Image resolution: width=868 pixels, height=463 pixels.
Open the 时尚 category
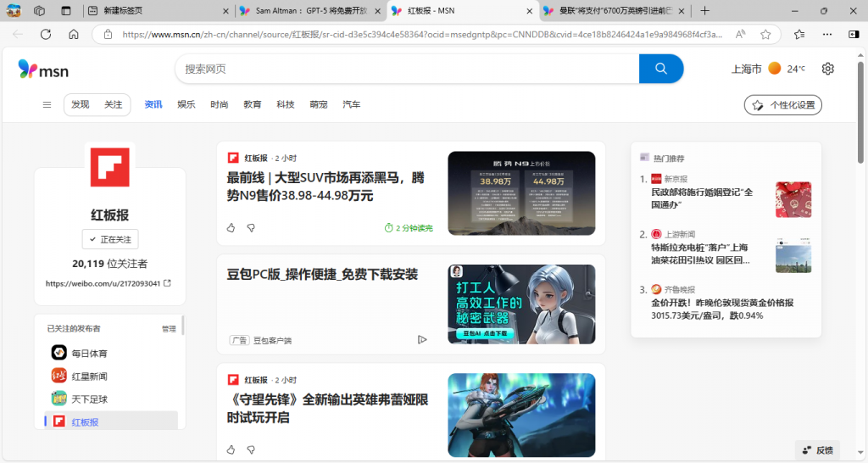220,104
